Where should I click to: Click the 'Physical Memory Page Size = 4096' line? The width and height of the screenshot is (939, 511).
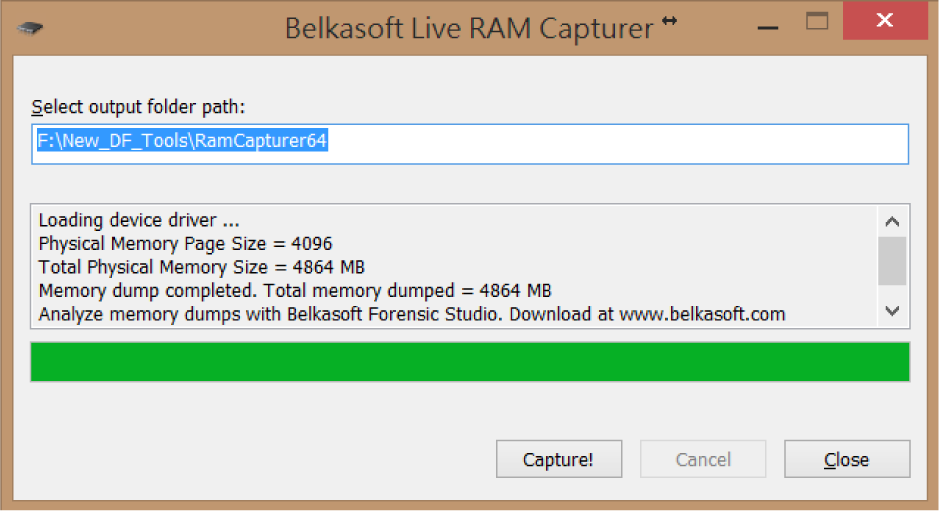(185, 243)
